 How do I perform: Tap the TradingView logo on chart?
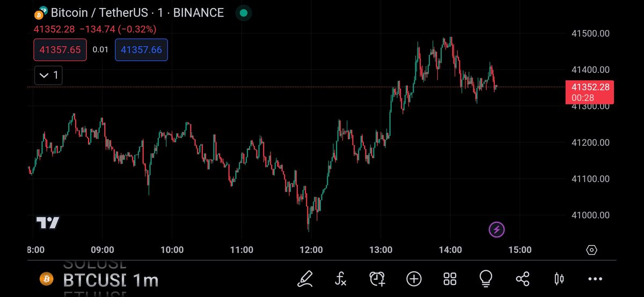(x=48, y=222)
